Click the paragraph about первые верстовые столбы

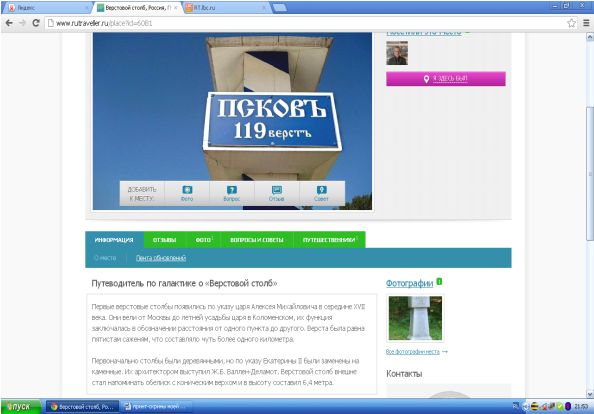(x=228, y=323)
